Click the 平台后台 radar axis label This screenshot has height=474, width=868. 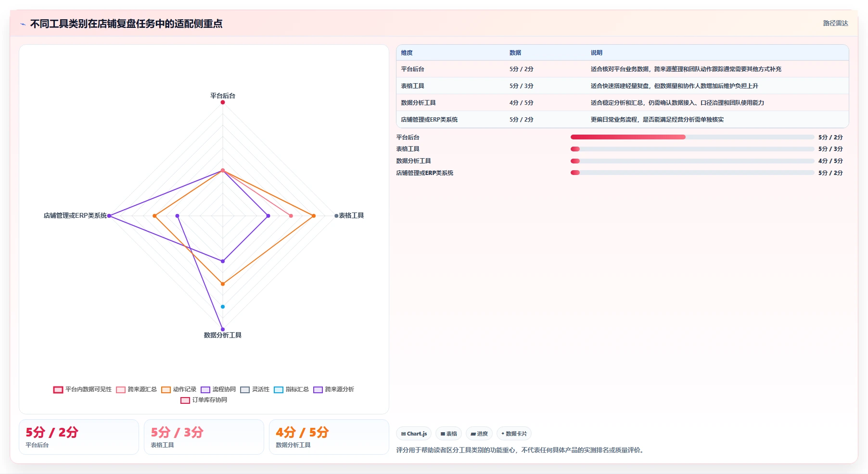pos(223,96)
